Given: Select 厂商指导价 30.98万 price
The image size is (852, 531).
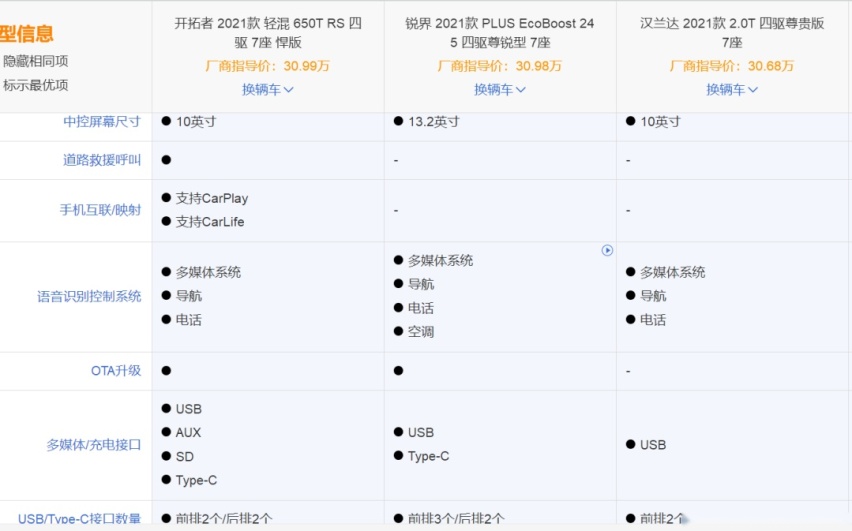Looking at the screenshot, I should point(499,66).
